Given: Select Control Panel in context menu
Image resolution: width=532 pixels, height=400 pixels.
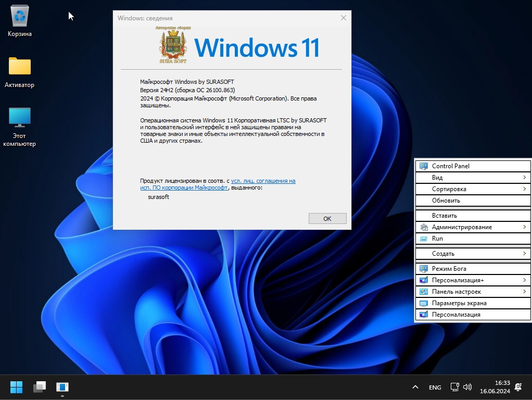Looking at the screenshot, I should pyautogui.click(x=450, y=166).
